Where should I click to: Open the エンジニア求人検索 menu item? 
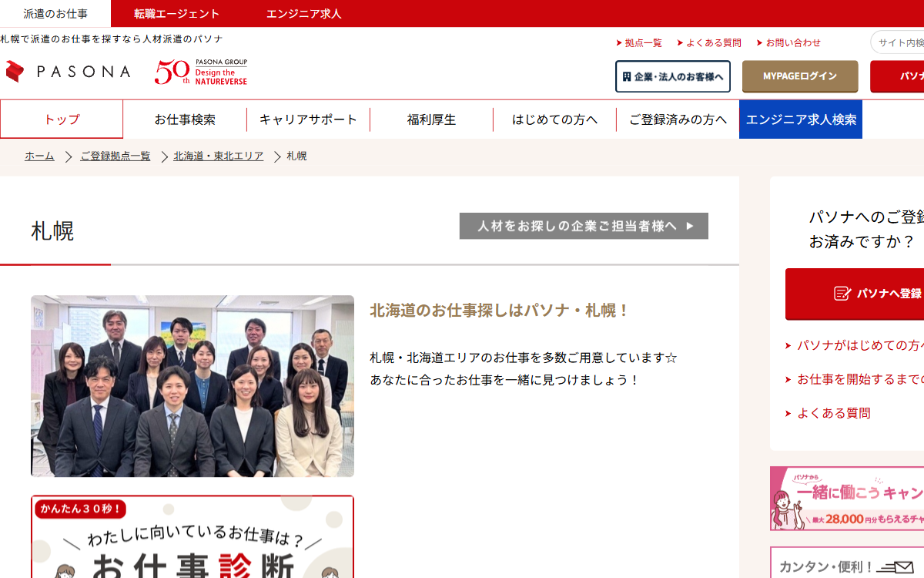(x=801, y=119)
